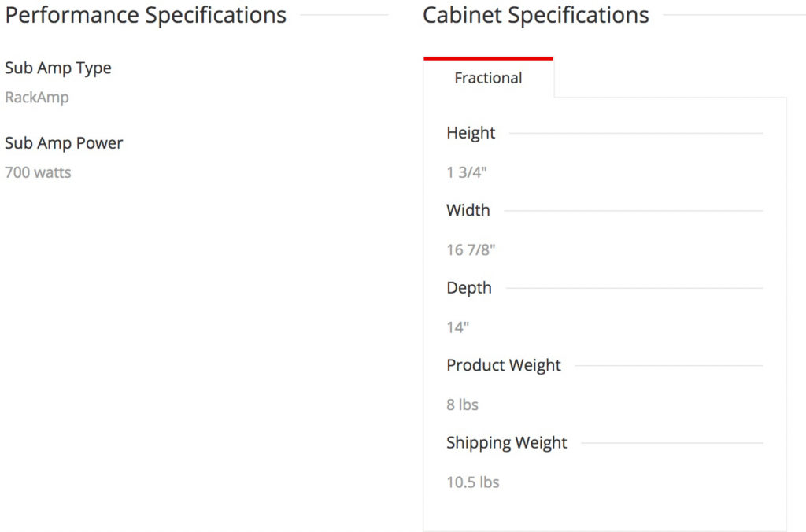Click the Height label
Screen dimensions: 806x532
coord(471,133)
